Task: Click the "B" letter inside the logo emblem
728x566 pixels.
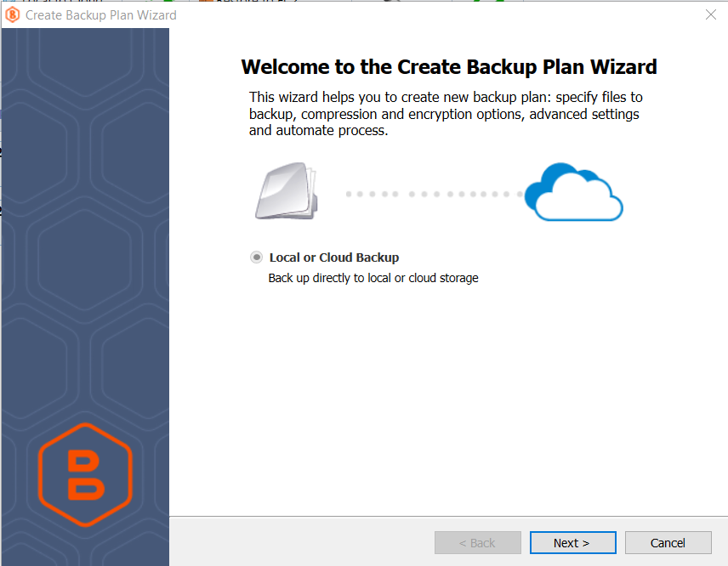Action: tap(85, 474)
